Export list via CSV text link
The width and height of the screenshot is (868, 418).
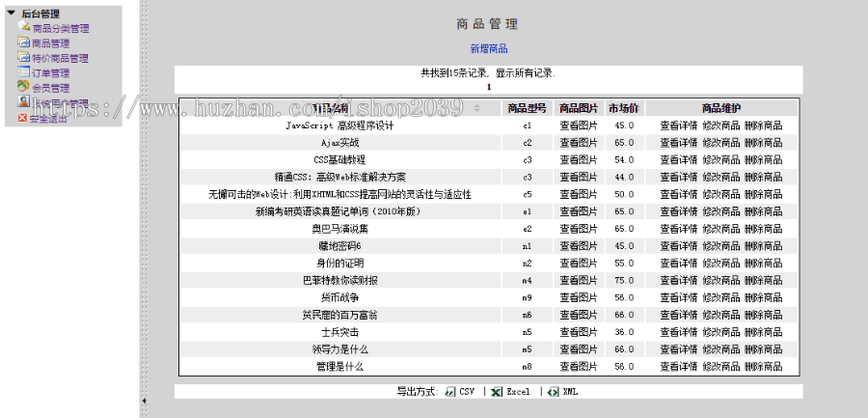pyautogui.click(x=467, y=391)
